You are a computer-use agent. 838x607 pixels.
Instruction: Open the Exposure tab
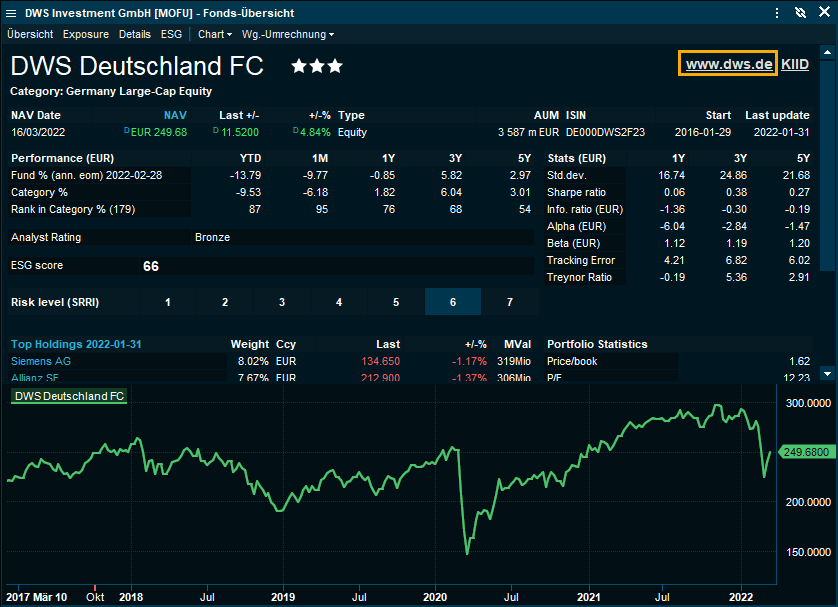[86, 34]
